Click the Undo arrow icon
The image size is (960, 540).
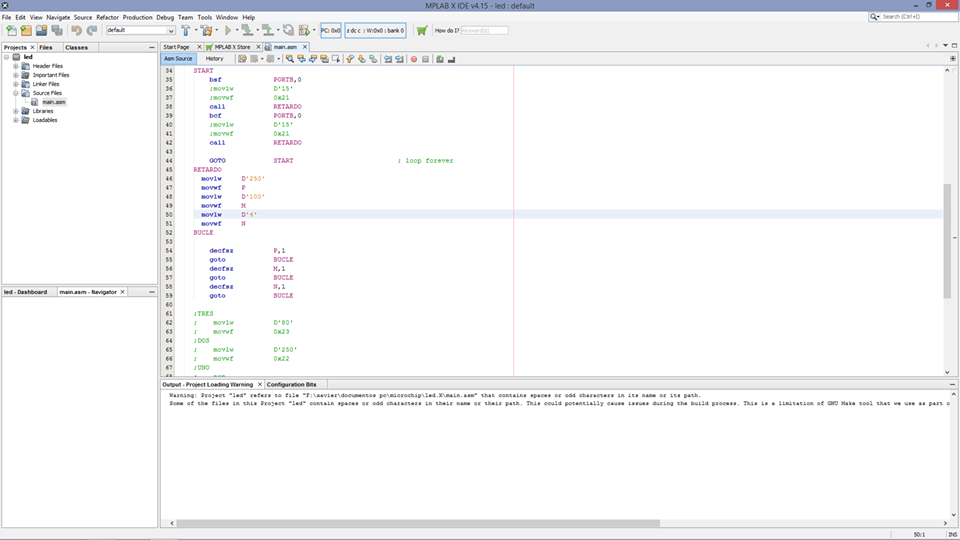click(x=76, y=30)
